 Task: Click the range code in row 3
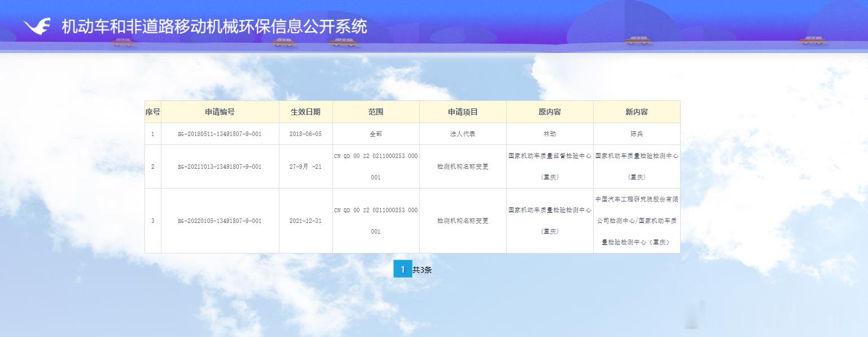[376, 221]
